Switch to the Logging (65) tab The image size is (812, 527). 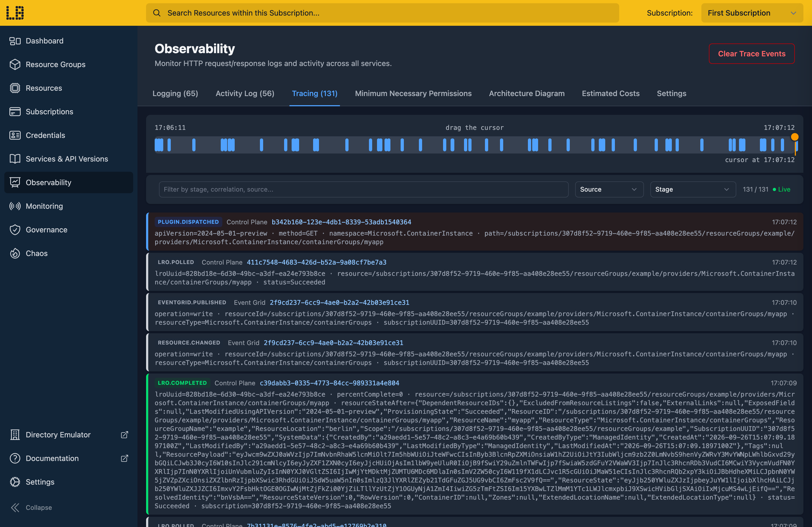tap(175, 93)
